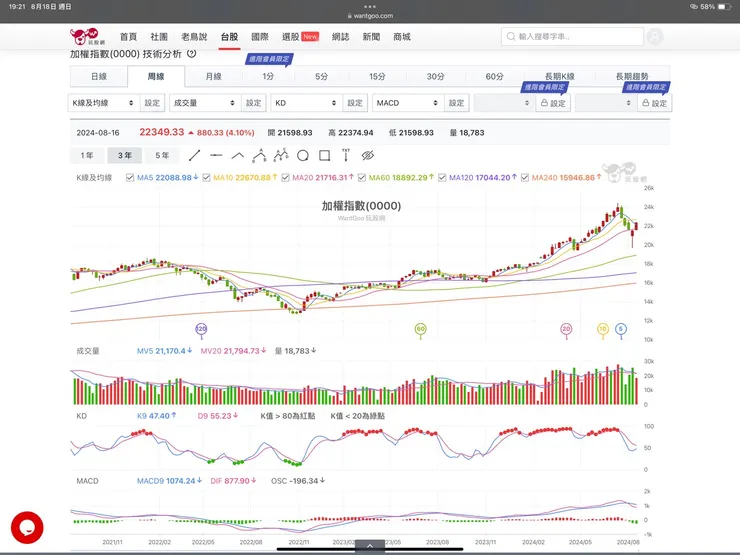Image resolution: width=740 pixels, height=555 pixels.
Task: Select the circle drawing tool
Action: [x=303, y=155]
